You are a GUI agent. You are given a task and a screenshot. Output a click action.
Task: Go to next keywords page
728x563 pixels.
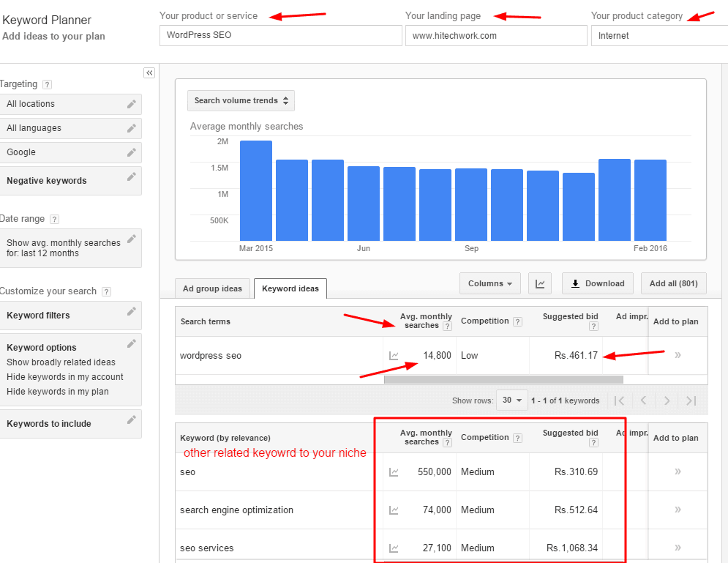[667, 400]
